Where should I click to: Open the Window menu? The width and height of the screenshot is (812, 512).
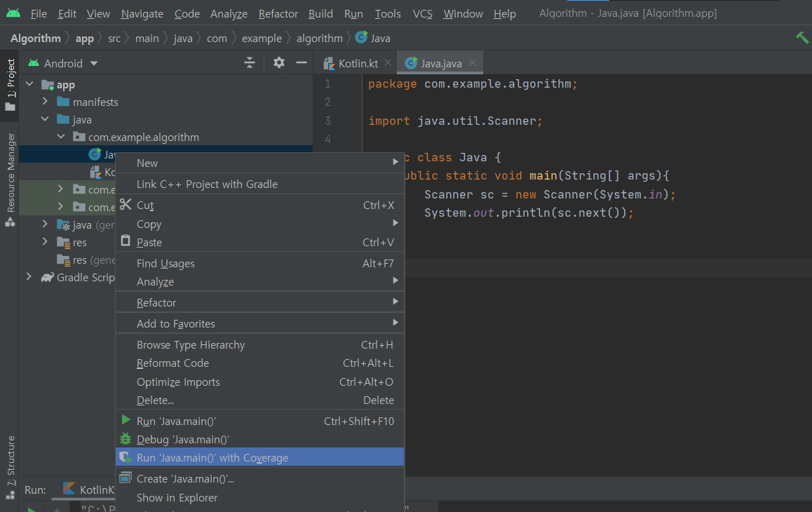(463, 14)
